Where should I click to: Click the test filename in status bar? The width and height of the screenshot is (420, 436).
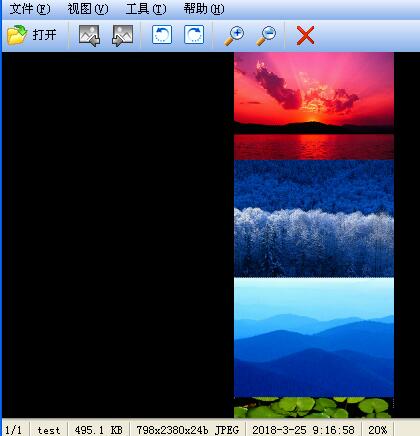pyautogui.click(x=49, y=430)
